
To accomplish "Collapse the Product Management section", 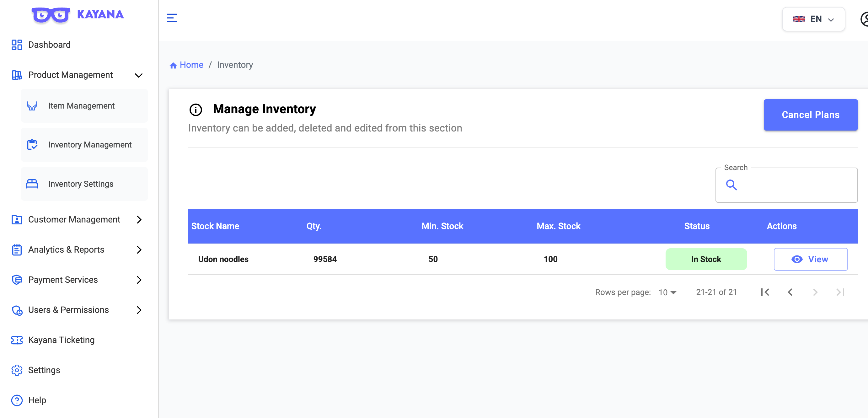I will coord(139,75).
